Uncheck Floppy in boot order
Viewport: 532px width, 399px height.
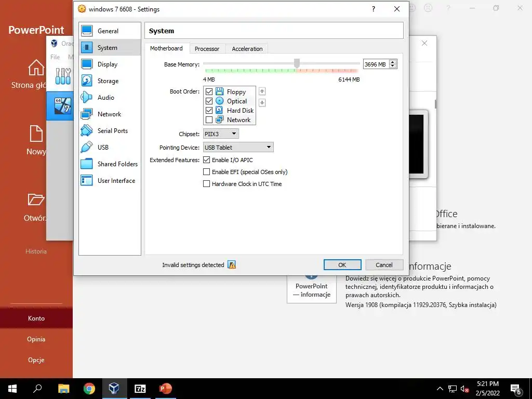coord(209,91)
